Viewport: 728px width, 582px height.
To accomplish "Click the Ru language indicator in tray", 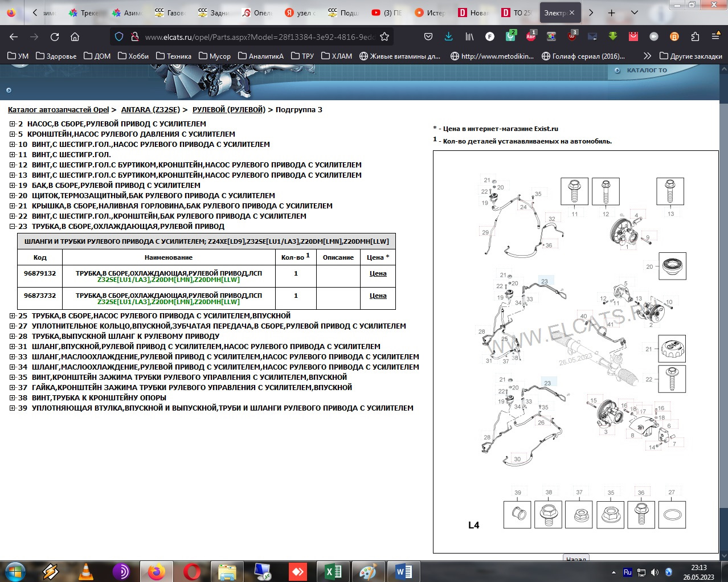I will coord(627,572).
